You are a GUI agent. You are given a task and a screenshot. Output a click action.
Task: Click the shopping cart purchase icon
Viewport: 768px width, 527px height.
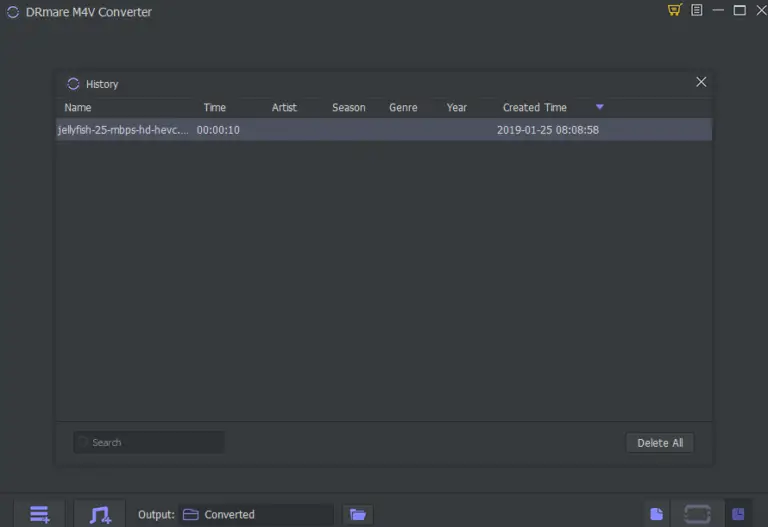(x=674, y=11)
